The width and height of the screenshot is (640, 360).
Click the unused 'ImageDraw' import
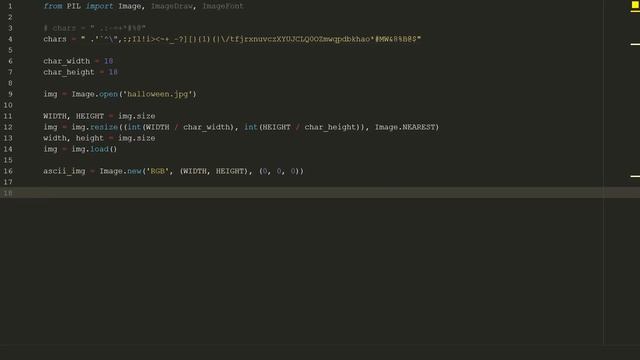point(171,6)
